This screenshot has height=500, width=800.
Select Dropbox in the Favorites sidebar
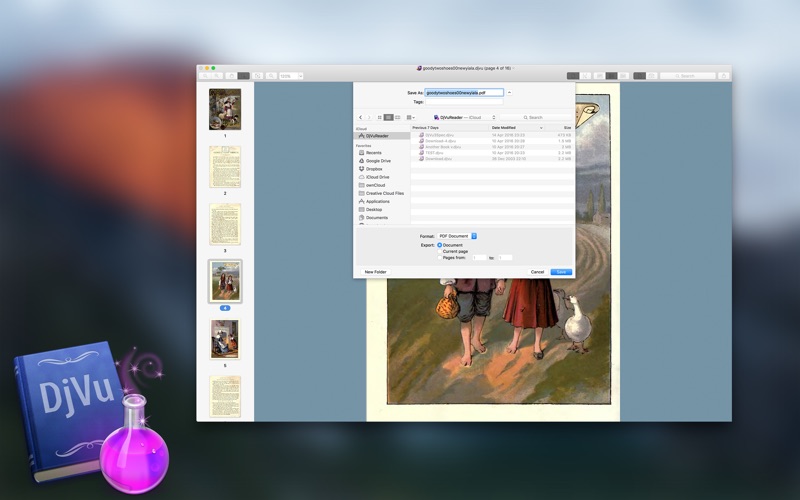[x=374, y=169]
